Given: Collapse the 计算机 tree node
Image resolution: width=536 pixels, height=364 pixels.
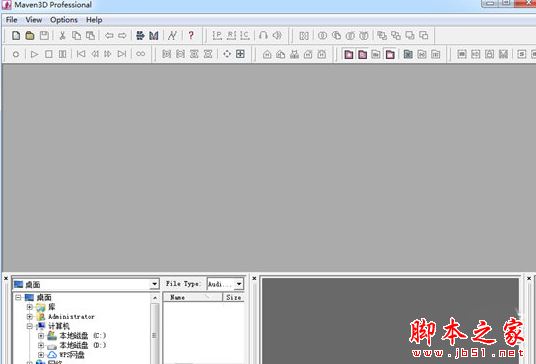Looking at the screenshot, I should pos(30,326).
